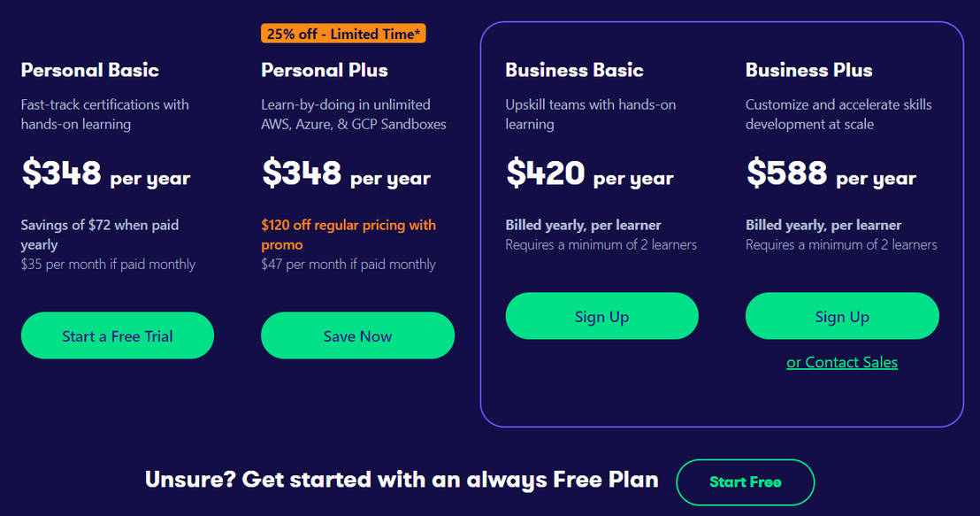Click the 25% off Limited Time badge
The image size is (980, 516).
point(345,34)
